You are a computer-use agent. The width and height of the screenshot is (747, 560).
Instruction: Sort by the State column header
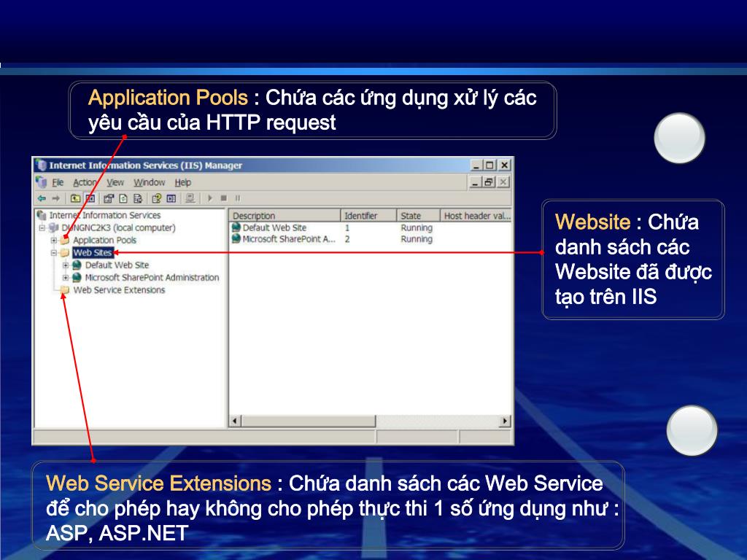click(418, 216)
